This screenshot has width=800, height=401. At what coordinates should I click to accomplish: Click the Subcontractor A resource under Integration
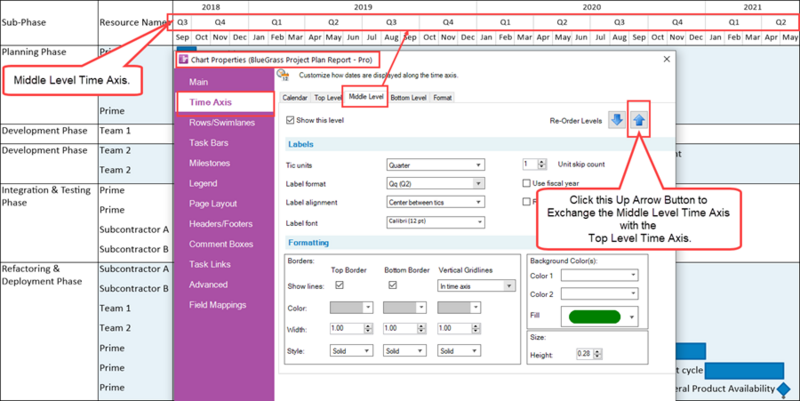tap(134, 230)
